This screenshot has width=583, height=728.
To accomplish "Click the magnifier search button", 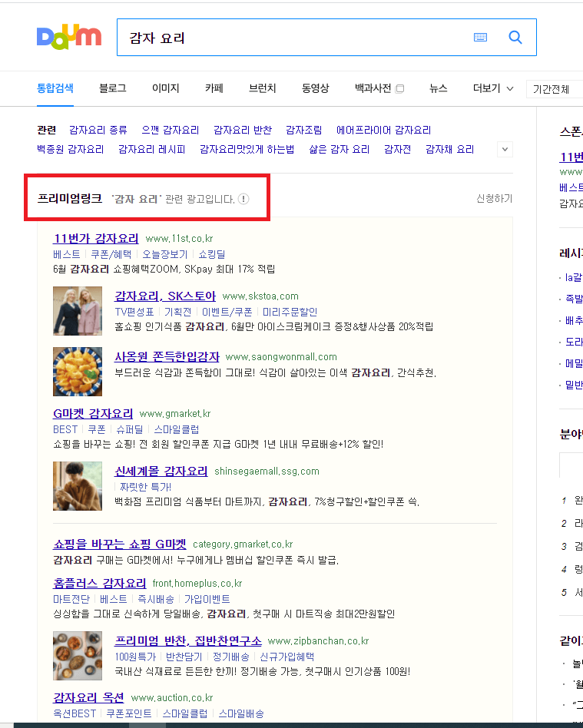I will 515,37.
